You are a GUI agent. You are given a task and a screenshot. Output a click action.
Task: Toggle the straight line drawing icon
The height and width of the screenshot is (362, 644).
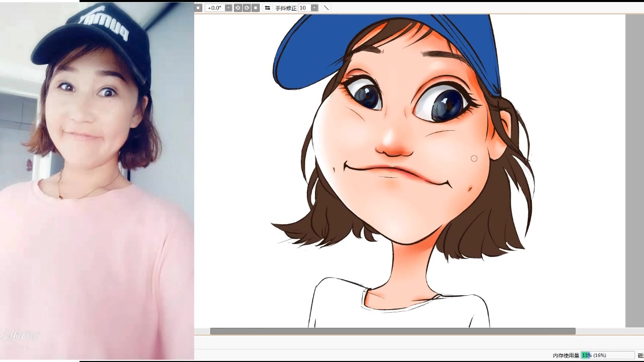(326, 8)
